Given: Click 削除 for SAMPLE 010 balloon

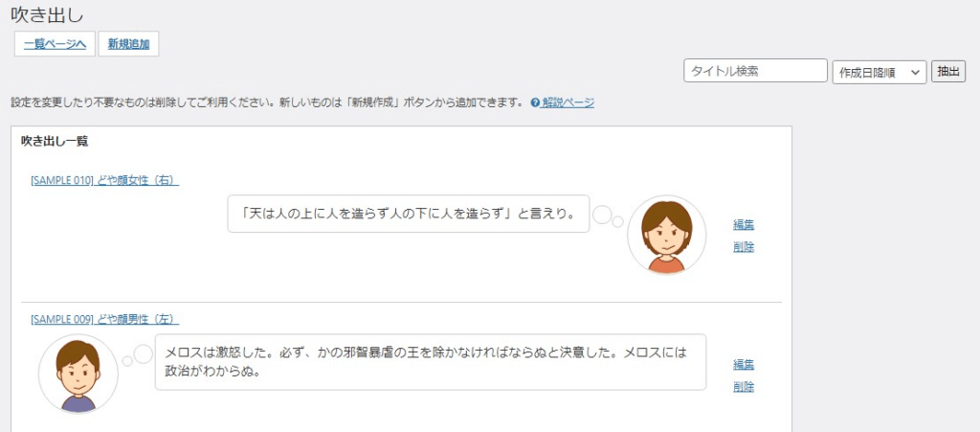Looking at the screenshot, I should (x=744, y=247).
